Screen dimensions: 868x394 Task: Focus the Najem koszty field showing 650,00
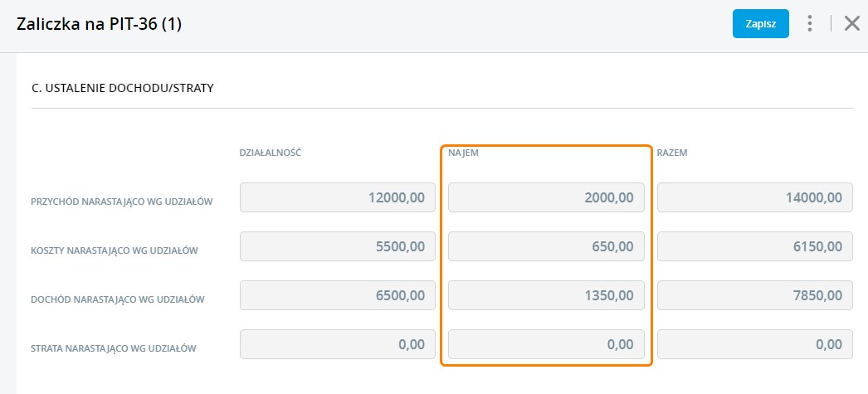[546, 246]
